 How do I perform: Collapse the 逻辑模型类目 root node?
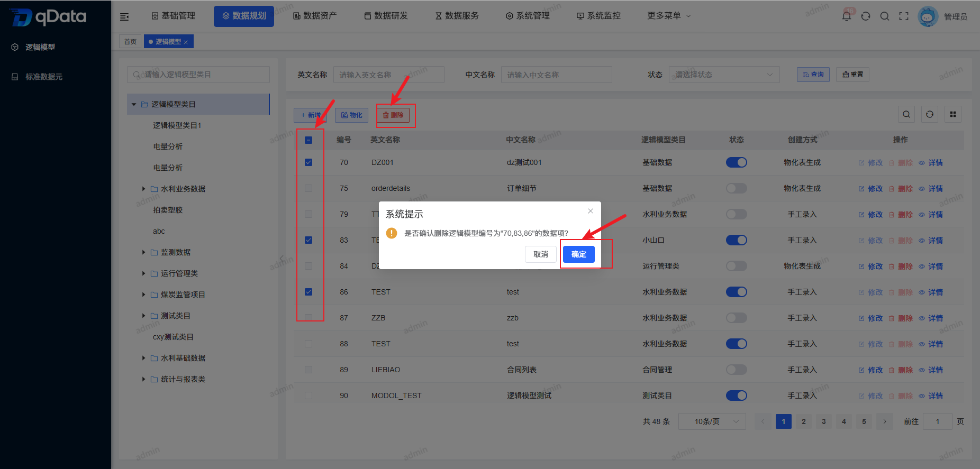(x=134, y=104)
